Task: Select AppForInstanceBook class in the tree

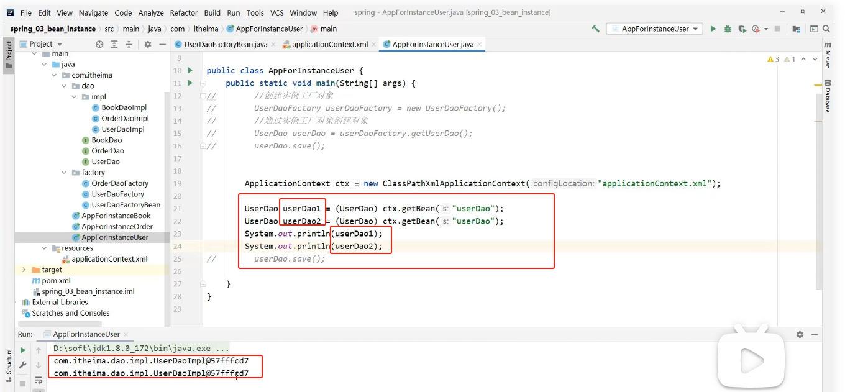Action: pyautogui.click(x=117, y=216)
